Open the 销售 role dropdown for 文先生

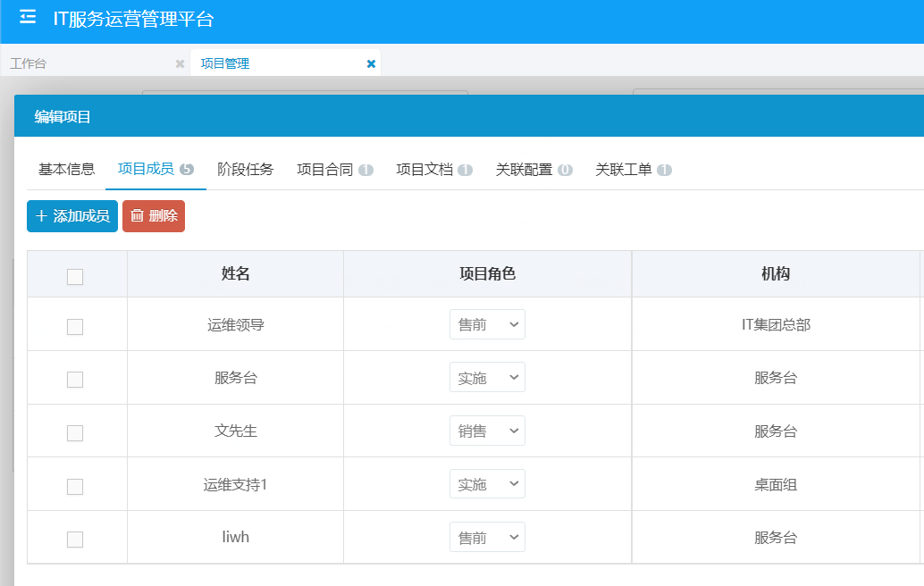click(487, 431)
